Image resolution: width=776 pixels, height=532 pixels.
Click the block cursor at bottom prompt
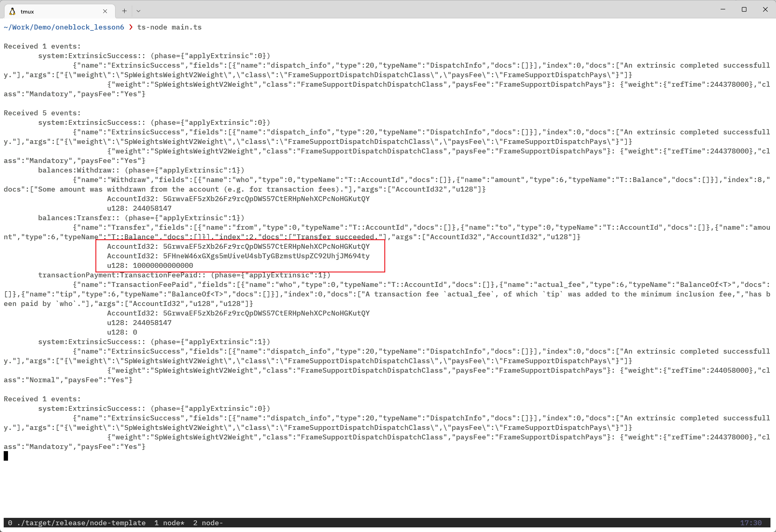(6, 456)
